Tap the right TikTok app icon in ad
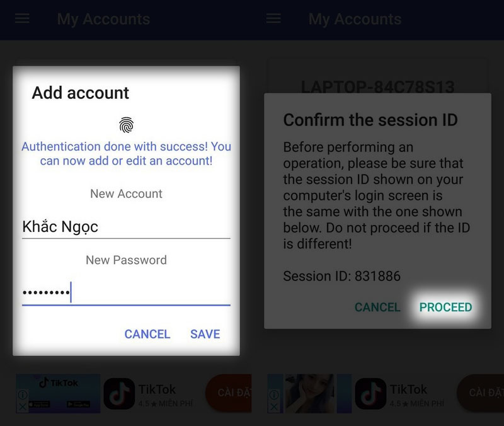 coord(370,393)
